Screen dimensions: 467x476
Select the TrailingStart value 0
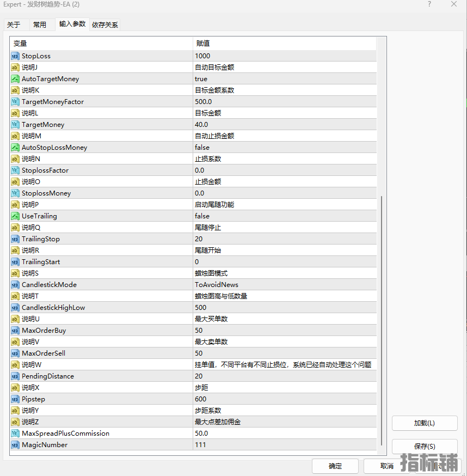[285, 262]
